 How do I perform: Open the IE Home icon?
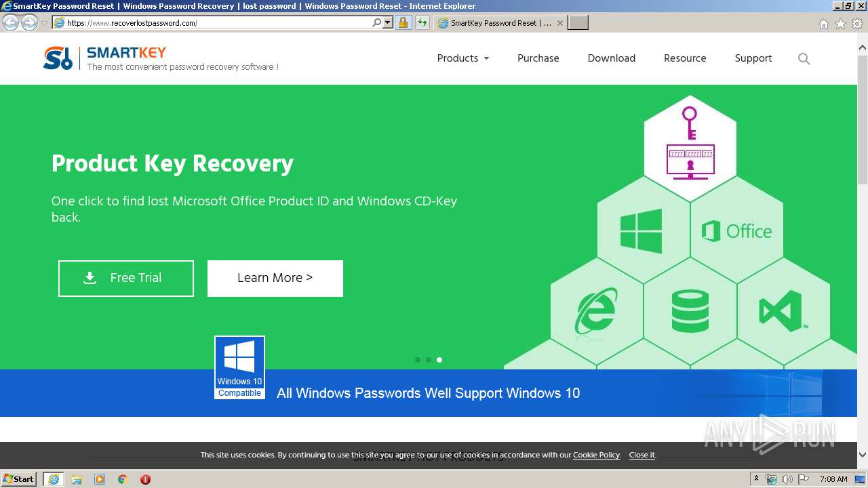[x=823, y=24]
